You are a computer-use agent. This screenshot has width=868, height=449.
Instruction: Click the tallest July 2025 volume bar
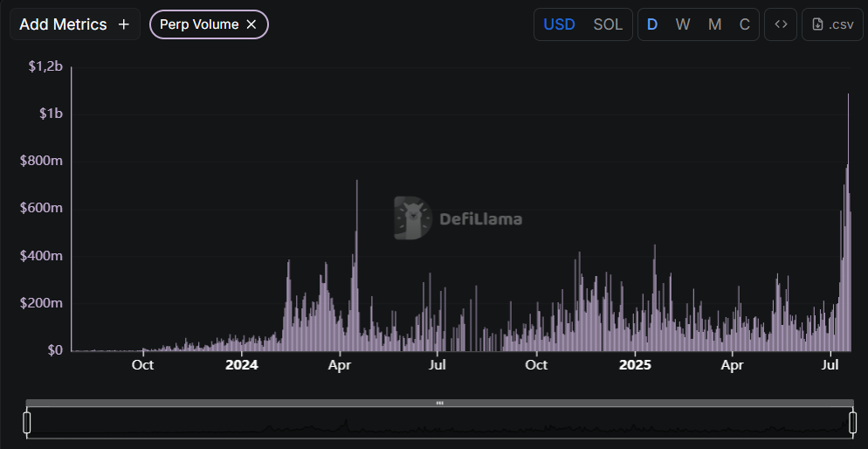(848, 223)
